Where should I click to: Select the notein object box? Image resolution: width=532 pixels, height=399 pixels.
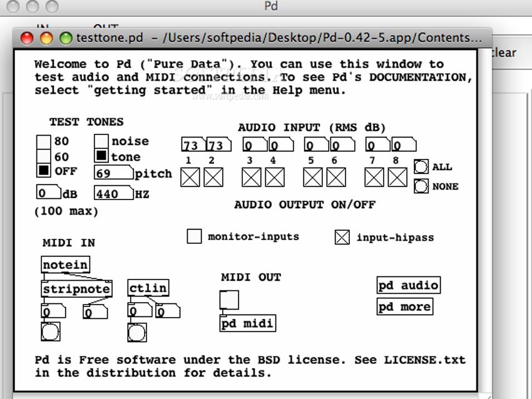(64, 265)
